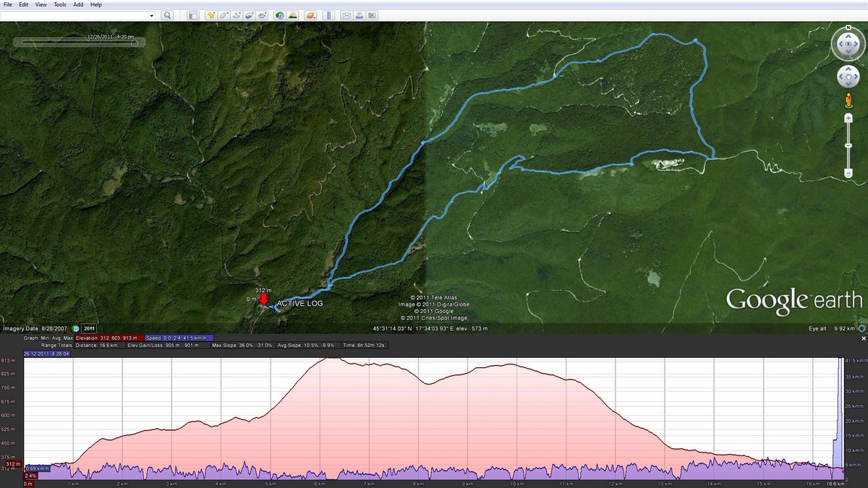Open the File menu
The height and width of the screenshot is (488, 868).
[7, 4]
